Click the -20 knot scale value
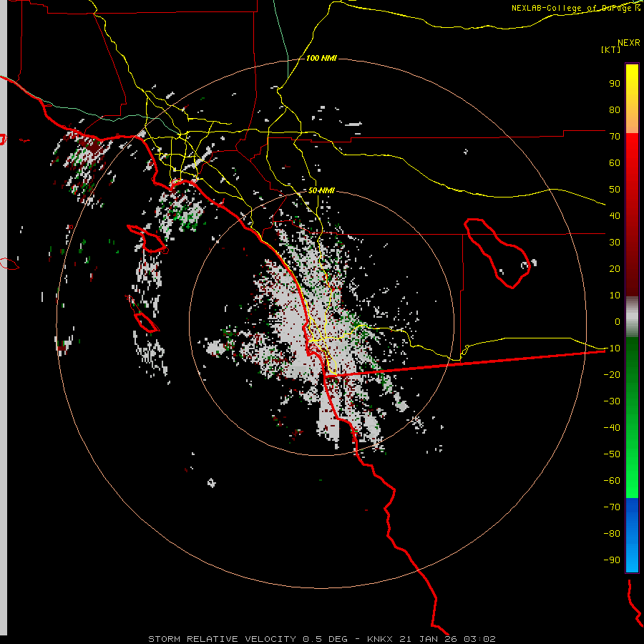The image size is (644, 644). click(x=612, y=375)
